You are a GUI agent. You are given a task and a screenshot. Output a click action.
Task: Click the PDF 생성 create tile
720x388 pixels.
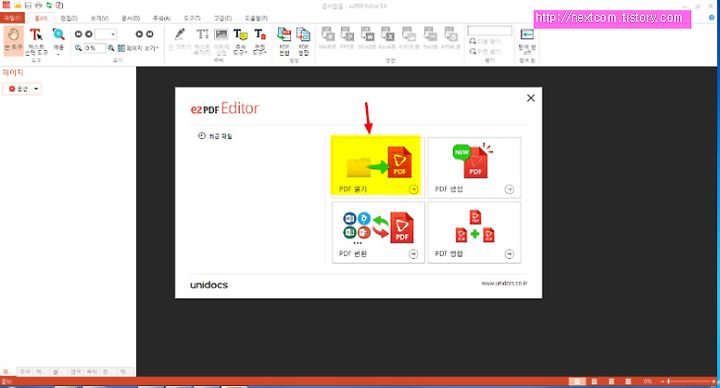[474, 168]
